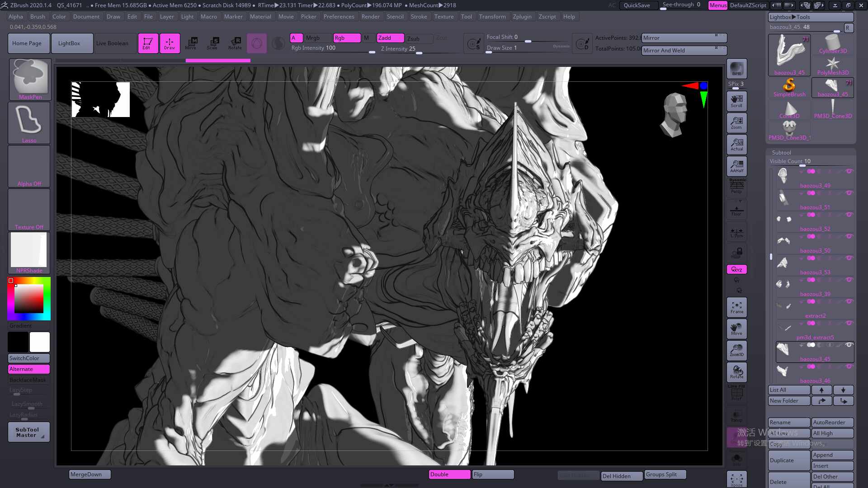Expand Mirror options
The height and width of the screenshot is (488, 868).
[684, 38]
